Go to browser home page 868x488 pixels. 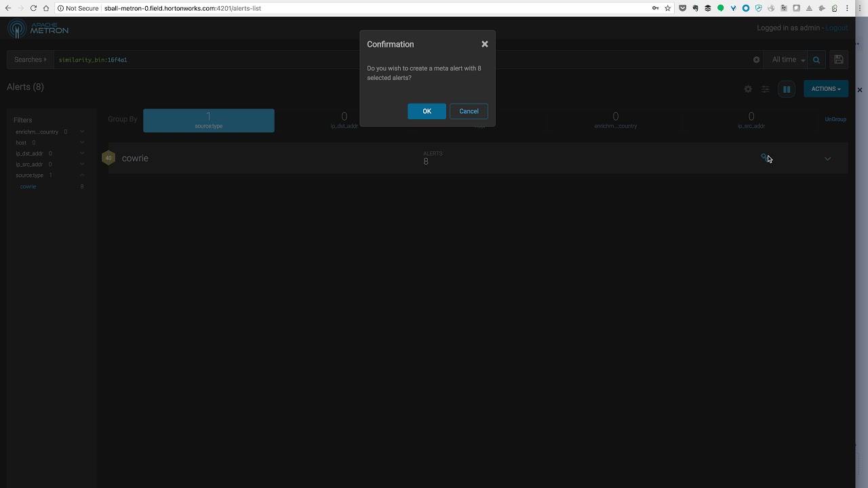(x=46, y=8)
